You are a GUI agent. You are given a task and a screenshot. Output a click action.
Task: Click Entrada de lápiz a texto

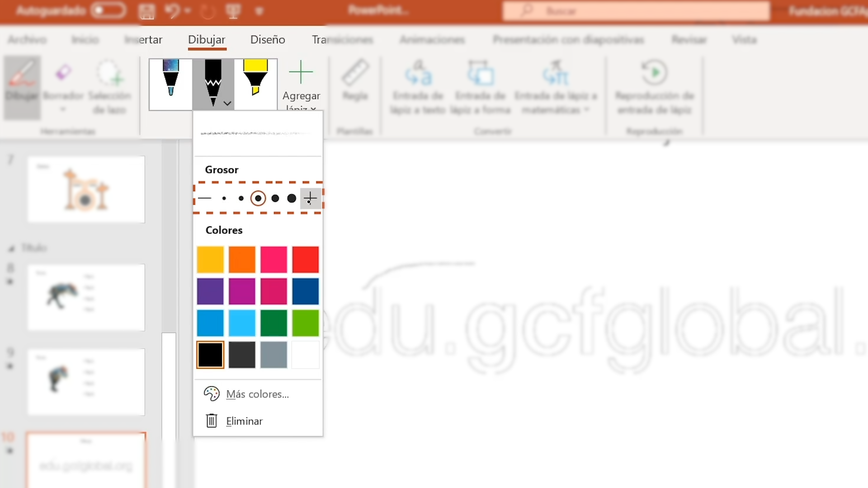point(418,87)
